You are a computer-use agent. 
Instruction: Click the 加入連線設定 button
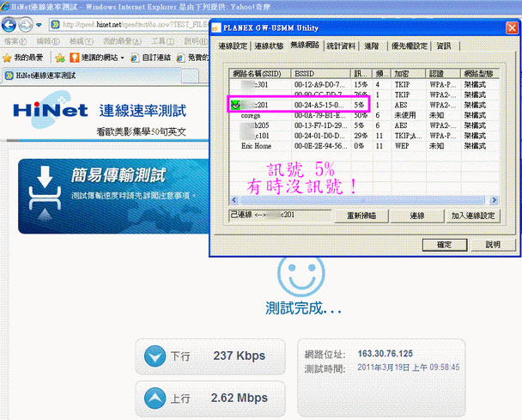tap(473, 216)
